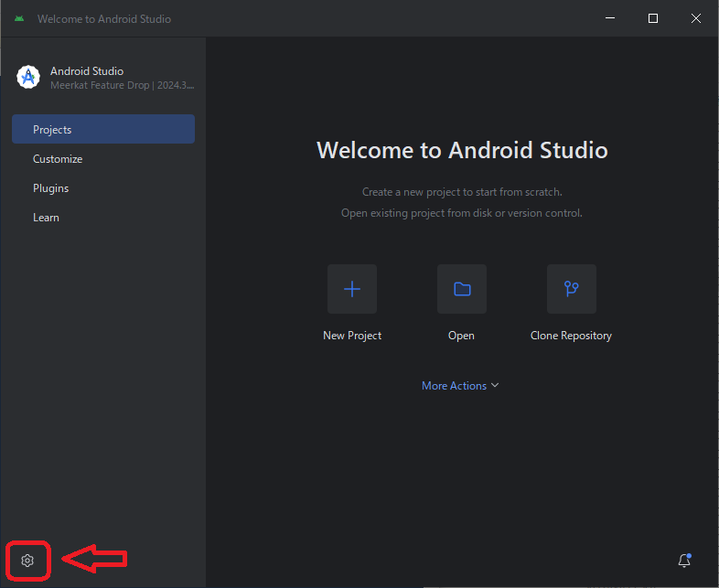Open the notifications bell icon
This screenshot has width=719, height=588.
point(684,560)
